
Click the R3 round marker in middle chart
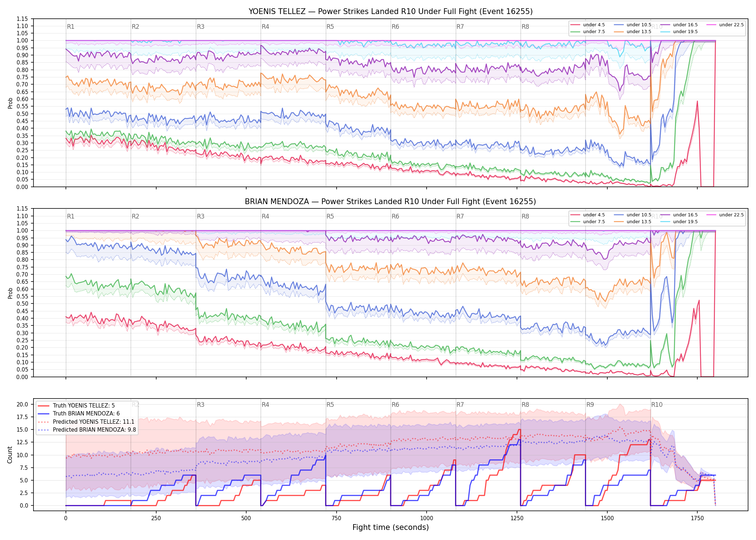tap(201, 216)
